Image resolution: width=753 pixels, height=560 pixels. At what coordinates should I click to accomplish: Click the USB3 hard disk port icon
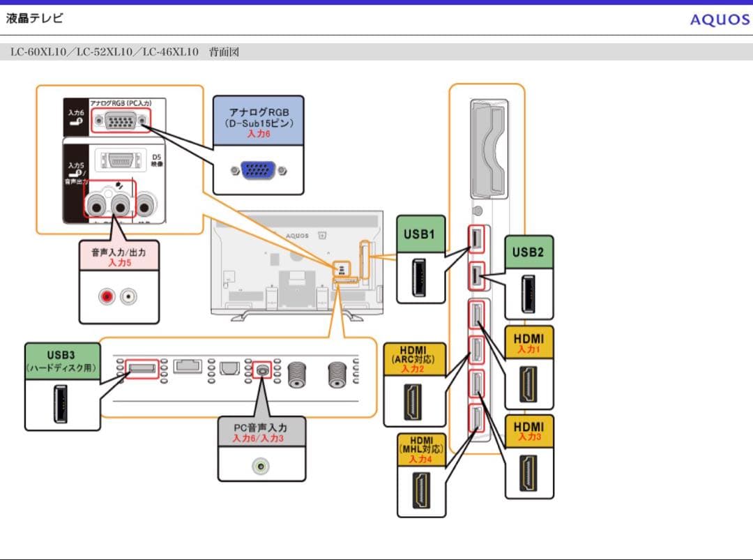(61, 404)
